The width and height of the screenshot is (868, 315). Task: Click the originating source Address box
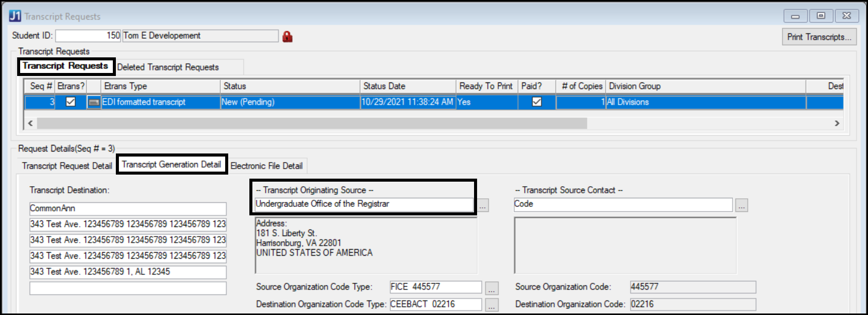click(366, 246)
